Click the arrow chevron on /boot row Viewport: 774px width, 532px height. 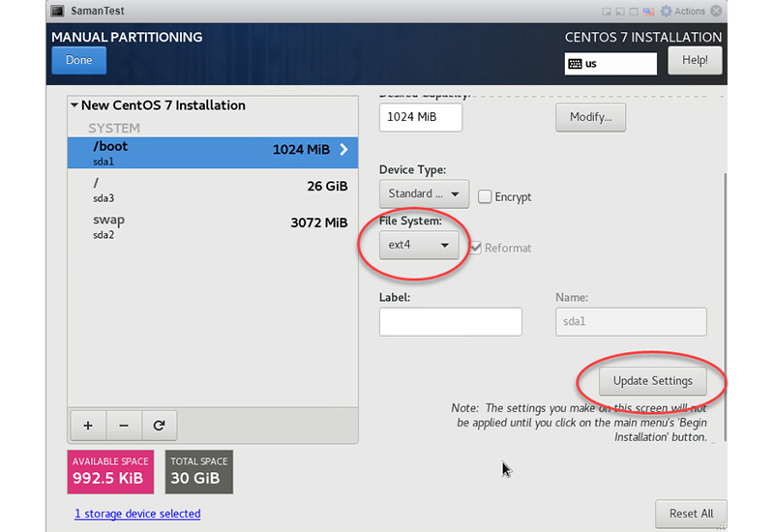click(344, 150)
